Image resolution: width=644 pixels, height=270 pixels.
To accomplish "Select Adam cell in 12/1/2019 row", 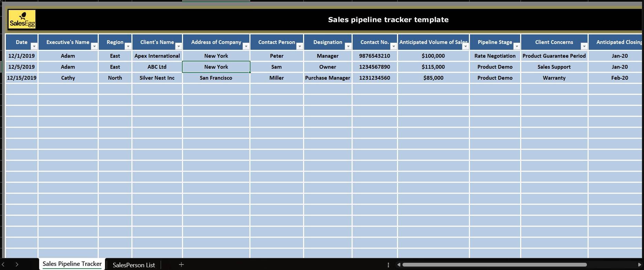I will click(68, 56).
